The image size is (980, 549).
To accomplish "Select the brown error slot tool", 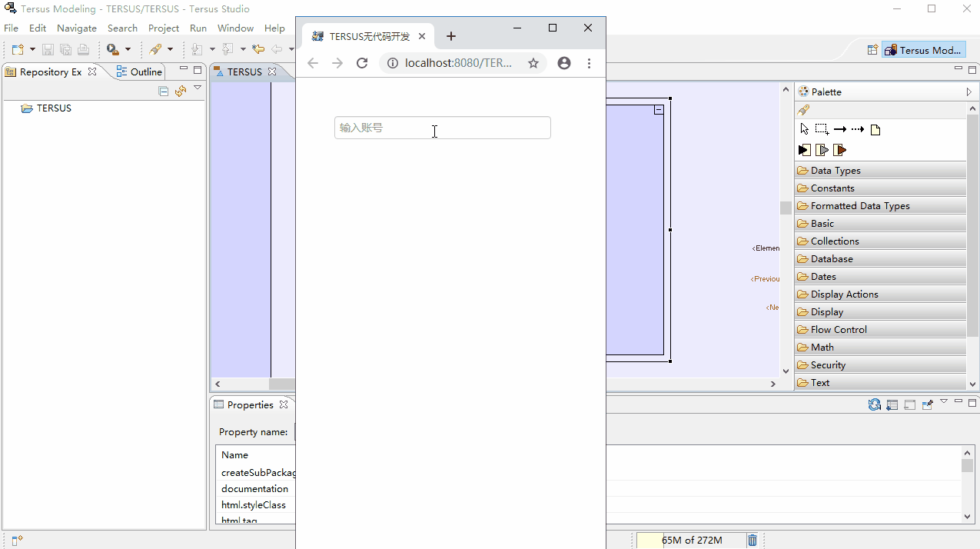I will tap(839, 150).
